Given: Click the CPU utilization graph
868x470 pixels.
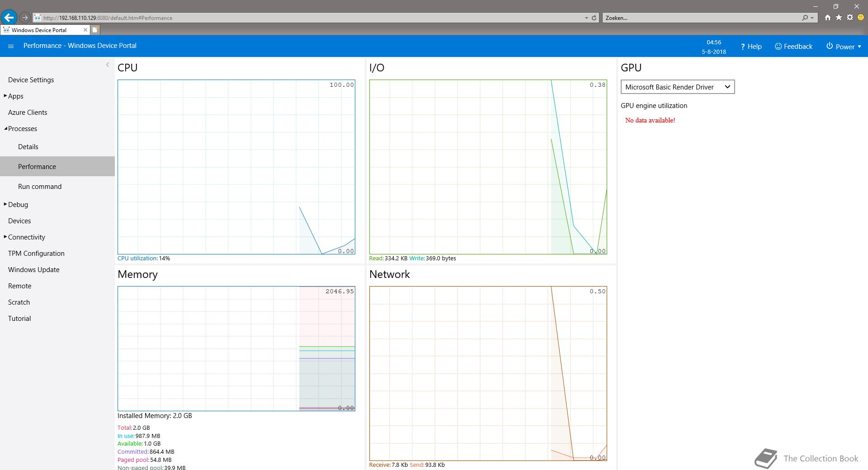Looking at the screenshot, I should point(236,167).
